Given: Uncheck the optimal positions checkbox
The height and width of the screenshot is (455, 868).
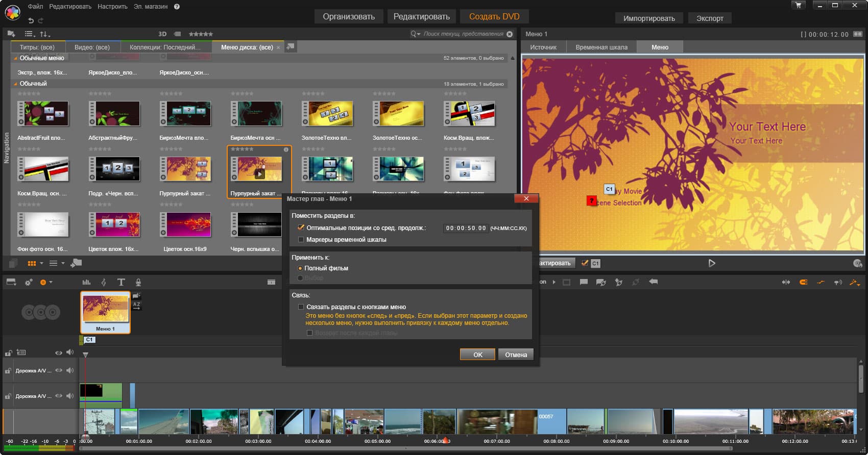Looking at the screenshot, I should 301,228.
